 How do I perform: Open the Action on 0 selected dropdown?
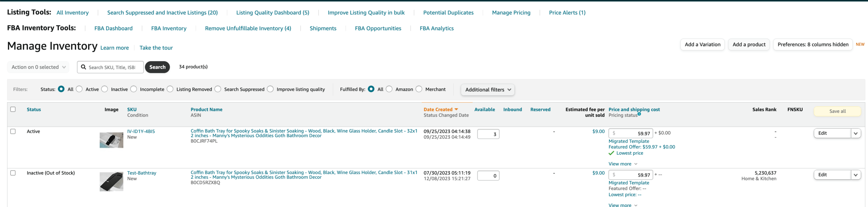click(x=38, y=67)
